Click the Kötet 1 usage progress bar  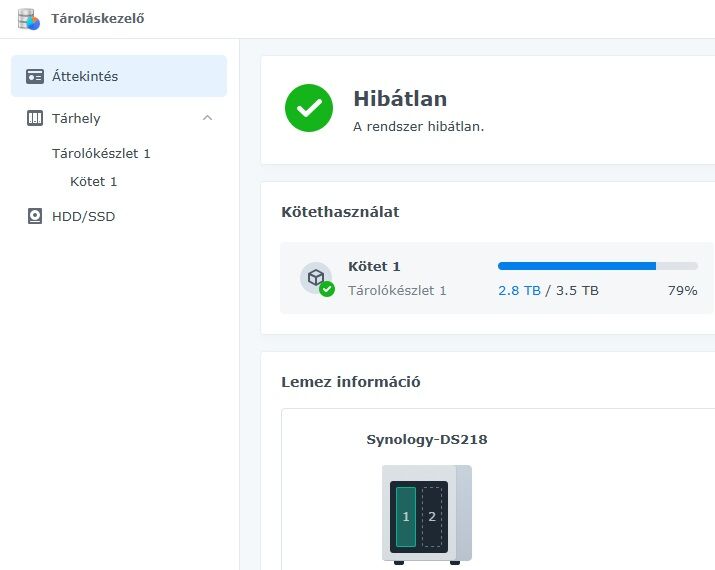click(598, 266)
